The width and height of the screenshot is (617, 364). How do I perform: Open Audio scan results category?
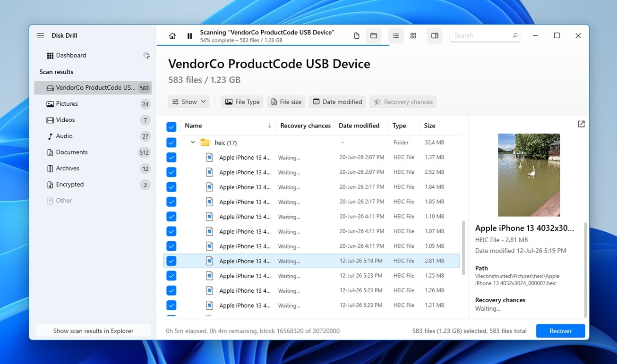93,136
